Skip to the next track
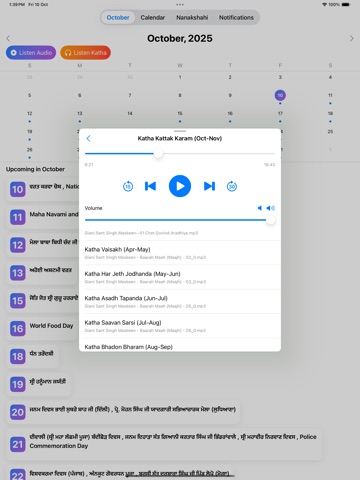 click(x=209, y=186)
